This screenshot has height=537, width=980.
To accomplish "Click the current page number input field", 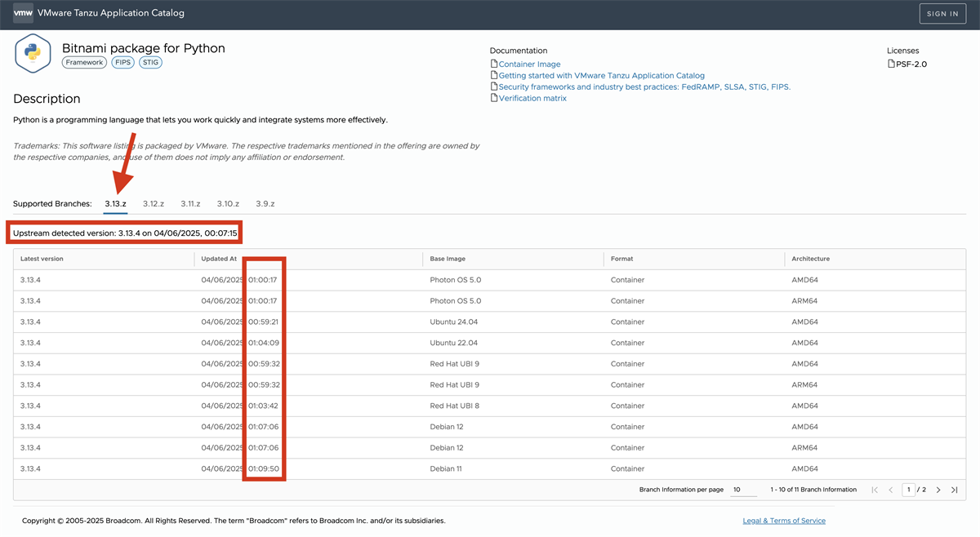I will tap(908, 490).
